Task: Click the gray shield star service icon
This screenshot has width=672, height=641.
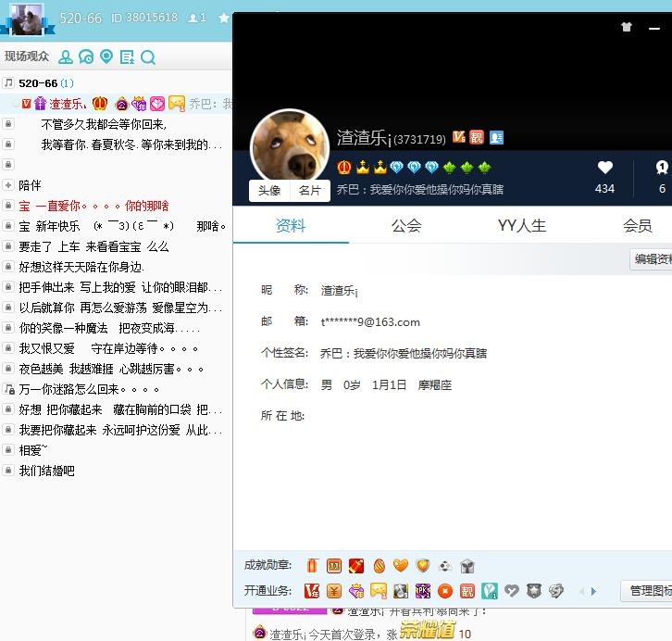Action: coord(533,591)
